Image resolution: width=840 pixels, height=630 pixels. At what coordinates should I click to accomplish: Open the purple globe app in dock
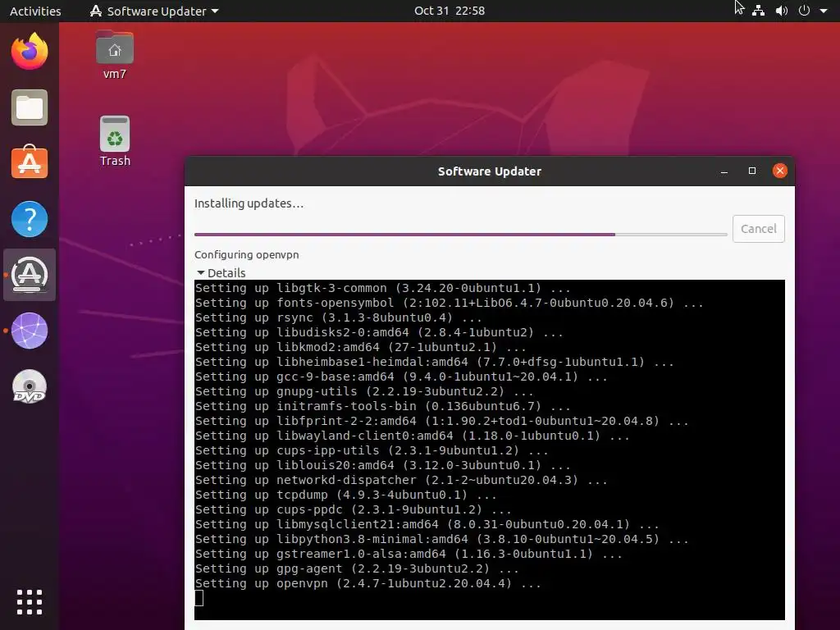tap(30, 331)
